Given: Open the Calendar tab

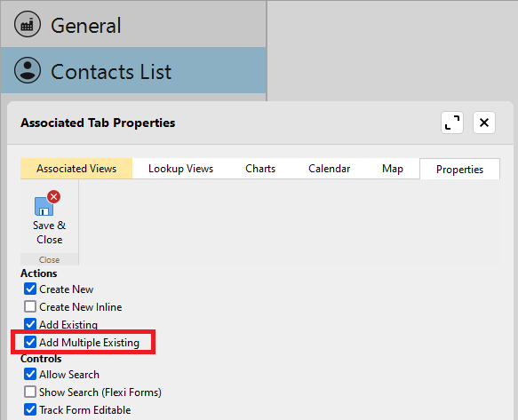Looking at the screenshot, I should click(329, 169).
